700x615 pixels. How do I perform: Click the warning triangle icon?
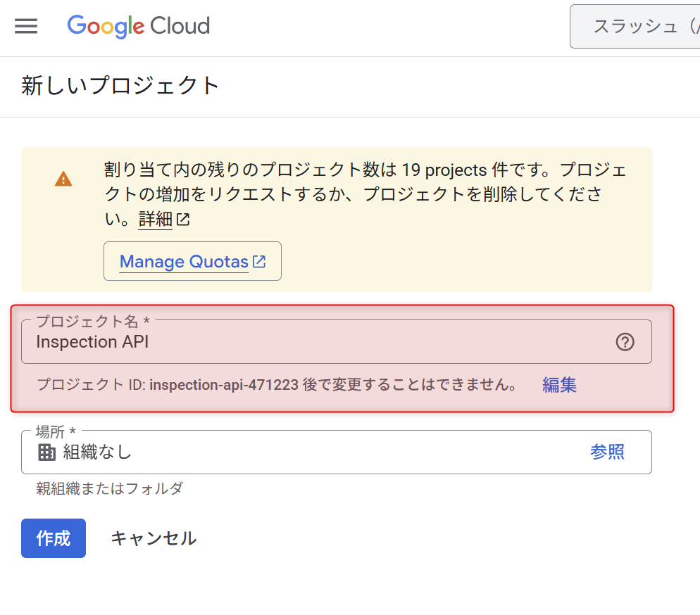63,178
